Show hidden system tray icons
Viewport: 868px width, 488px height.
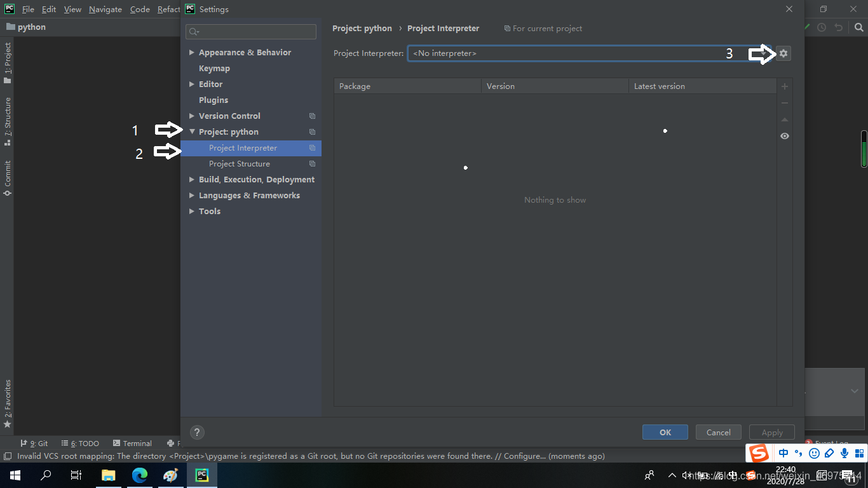(672, 475)
